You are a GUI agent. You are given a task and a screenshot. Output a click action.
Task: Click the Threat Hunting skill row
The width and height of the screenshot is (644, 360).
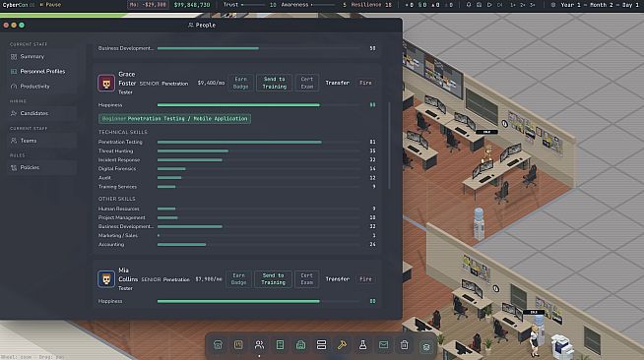click(237, 151)
